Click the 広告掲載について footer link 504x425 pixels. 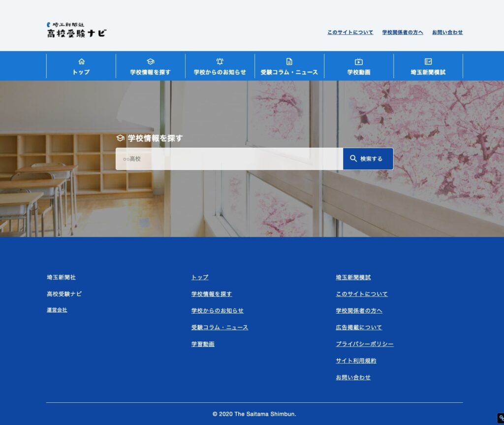(x=359, y=327)
